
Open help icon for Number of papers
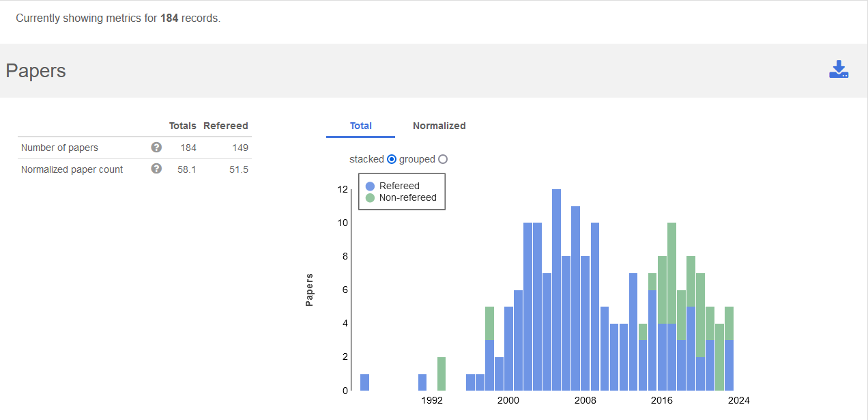coord(156,147)
